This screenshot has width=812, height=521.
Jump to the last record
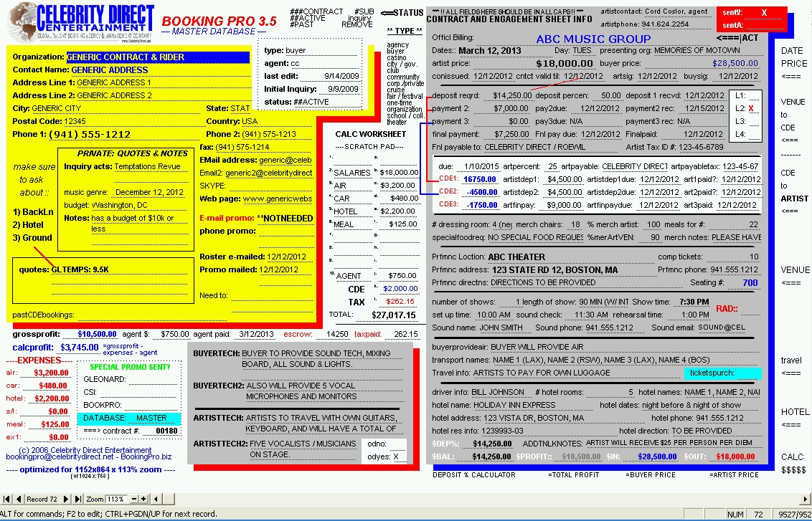tap(77, 500)
